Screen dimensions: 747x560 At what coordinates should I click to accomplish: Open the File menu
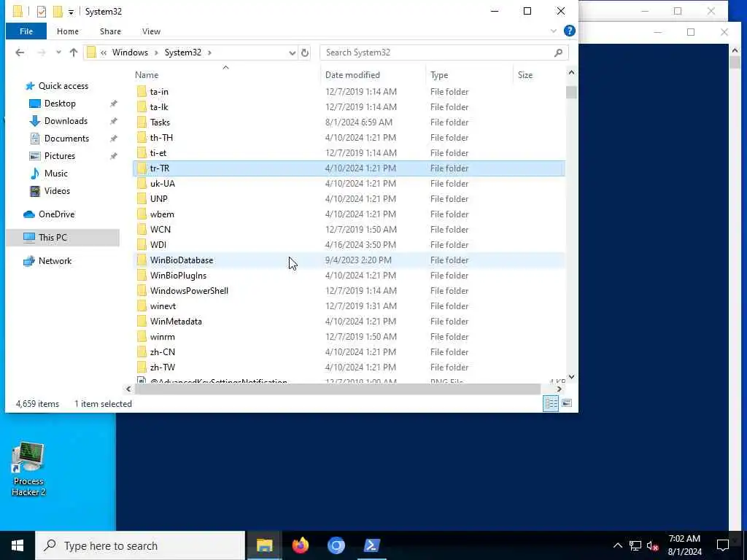[26, 31]
